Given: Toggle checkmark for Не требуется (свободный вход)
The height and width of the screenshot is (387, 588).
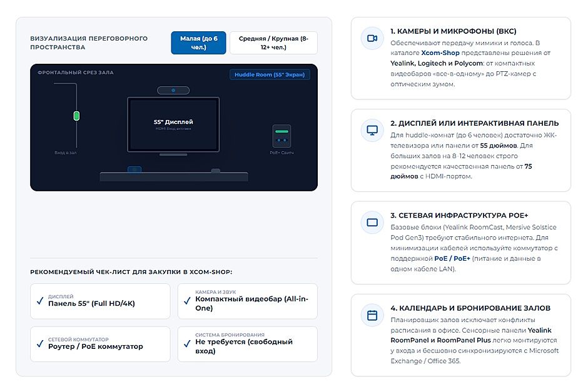Looking at the screenshot, I should [187, 343].
